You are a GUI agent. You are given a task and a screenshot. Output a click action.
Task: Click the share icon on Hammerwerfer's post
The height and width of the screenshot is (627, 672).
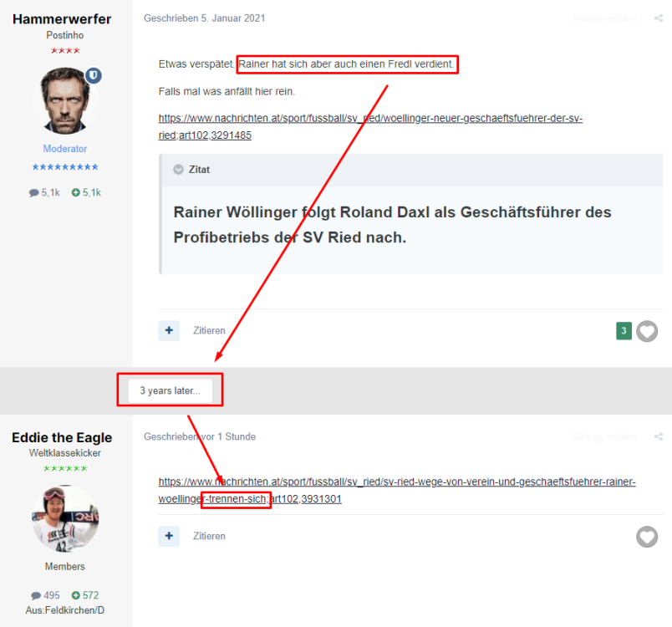(659, 18)
